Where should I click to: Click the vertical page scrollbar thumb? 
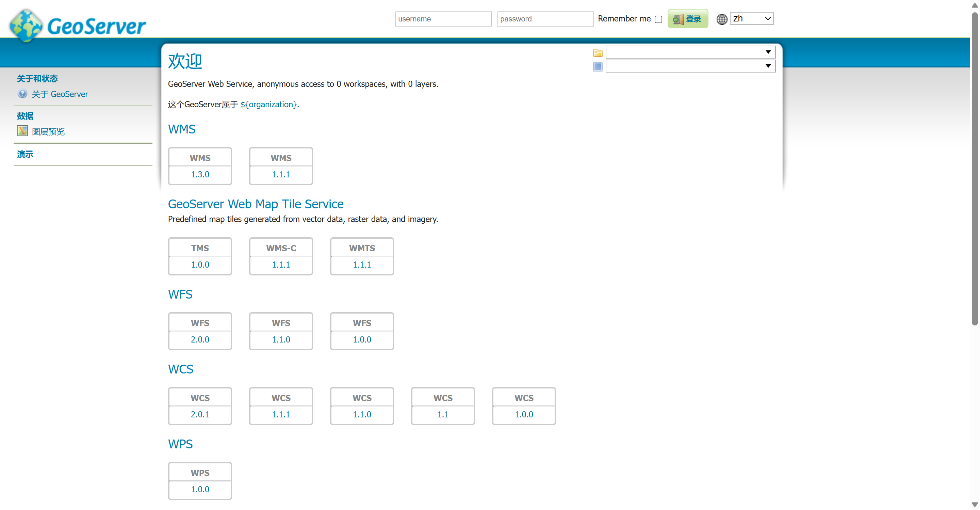(975, 169)
